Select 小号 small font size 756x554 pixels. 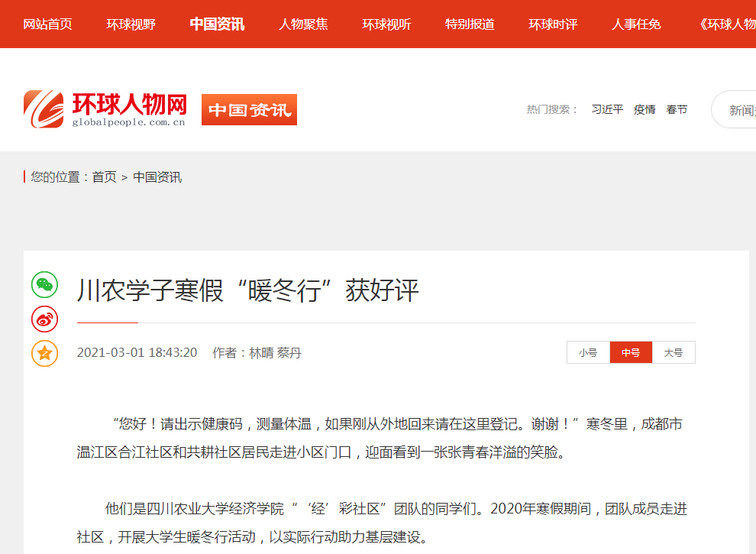[x=588, y=352]
